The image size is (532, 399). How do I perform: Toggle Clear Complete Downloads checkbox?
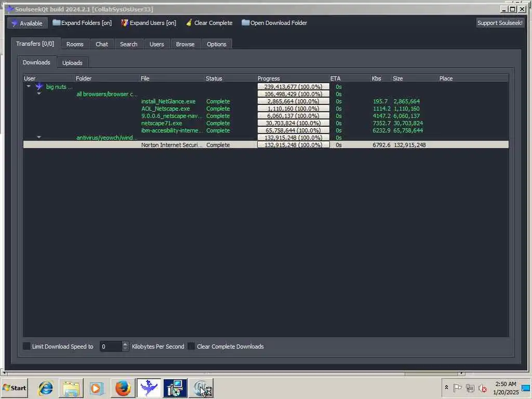[x=191, y=346]
